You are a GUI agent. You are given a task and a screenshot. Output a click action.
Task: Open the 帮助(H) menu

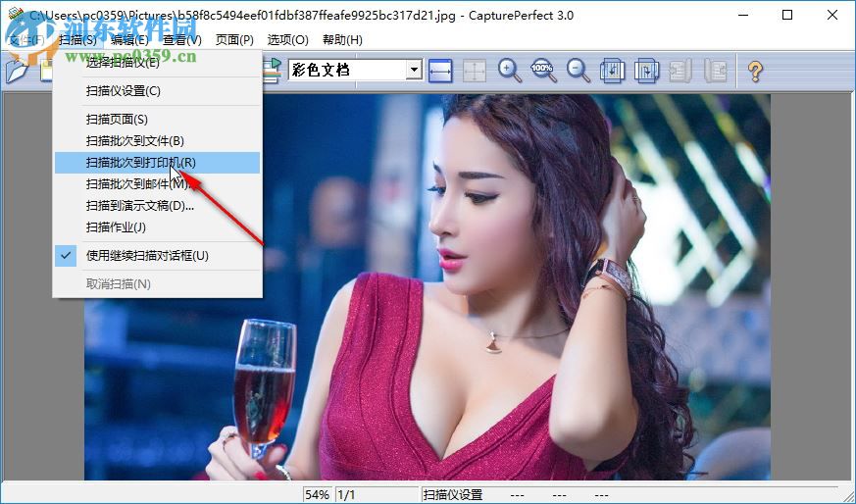point(342,40)
